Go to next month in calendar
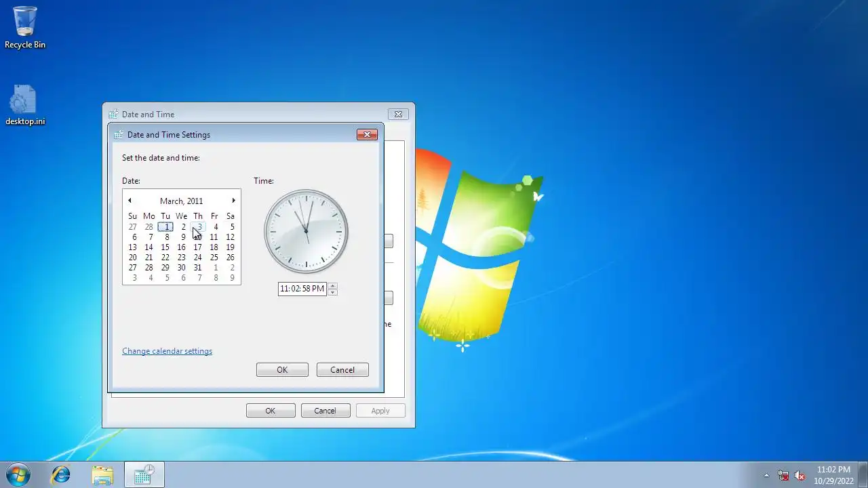868x488 pixels. 233,201
